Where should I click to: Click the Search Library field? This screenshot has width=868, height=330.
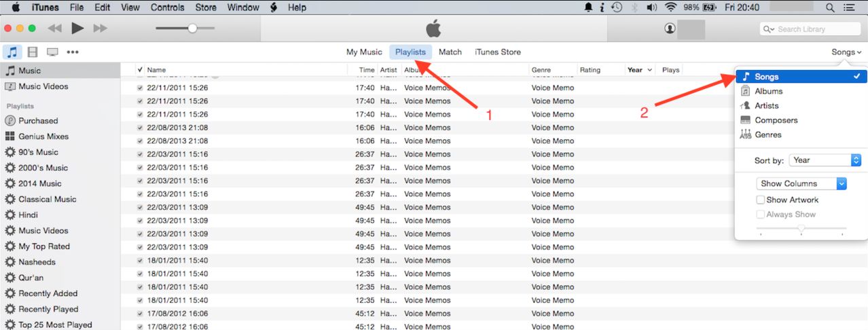(x=810, y=29)
